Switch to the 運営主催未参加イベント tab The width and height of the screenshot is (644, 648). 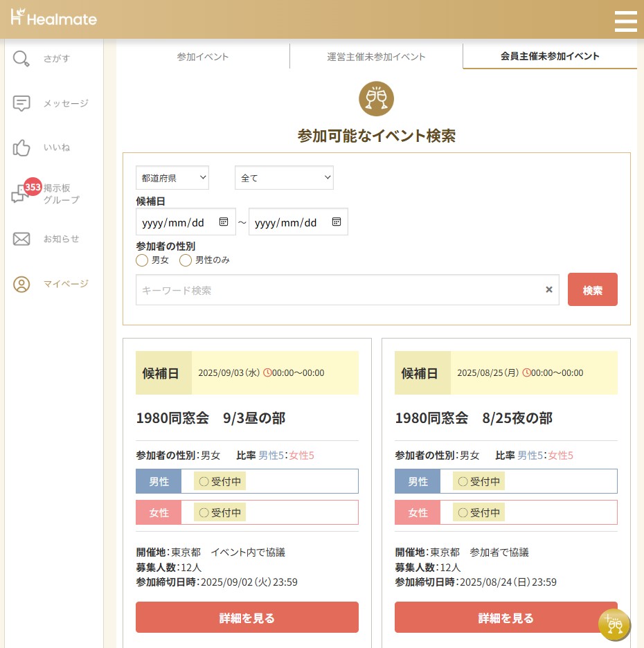376,57
